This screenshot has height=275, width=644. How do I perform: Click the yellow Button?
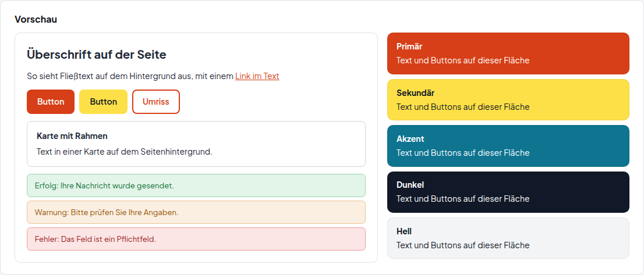(104, 102)
